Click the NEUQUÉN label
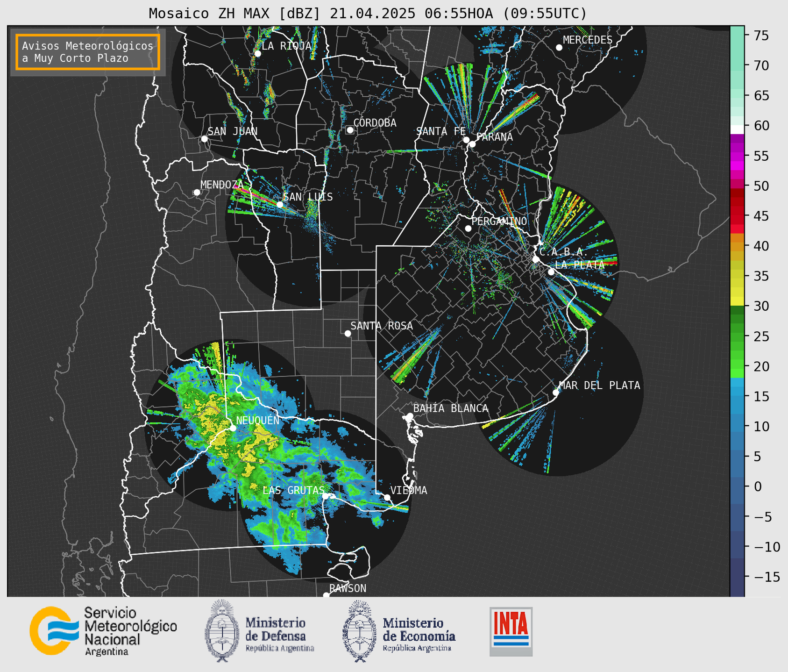 click(258, 420)
